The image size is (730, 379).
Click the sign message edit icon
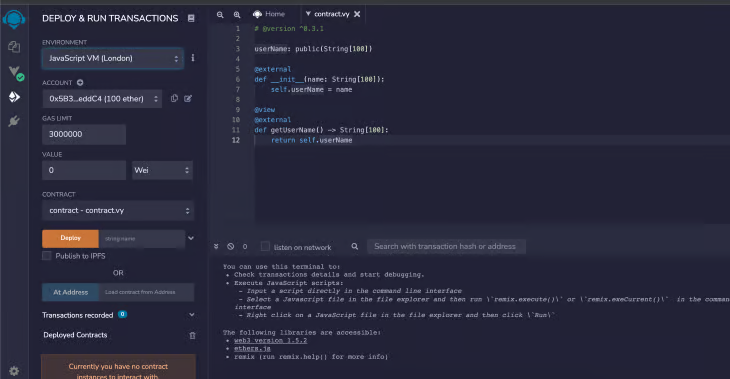(188, 98)
